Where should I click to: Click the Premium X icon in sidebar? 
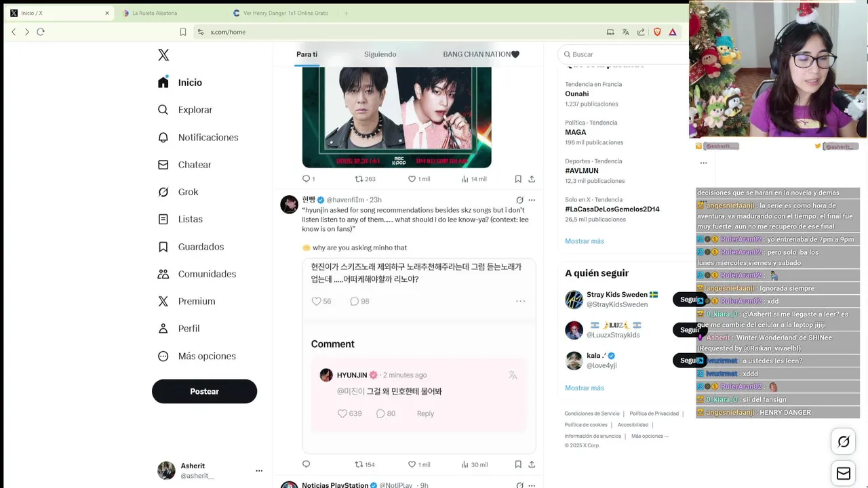163,301
